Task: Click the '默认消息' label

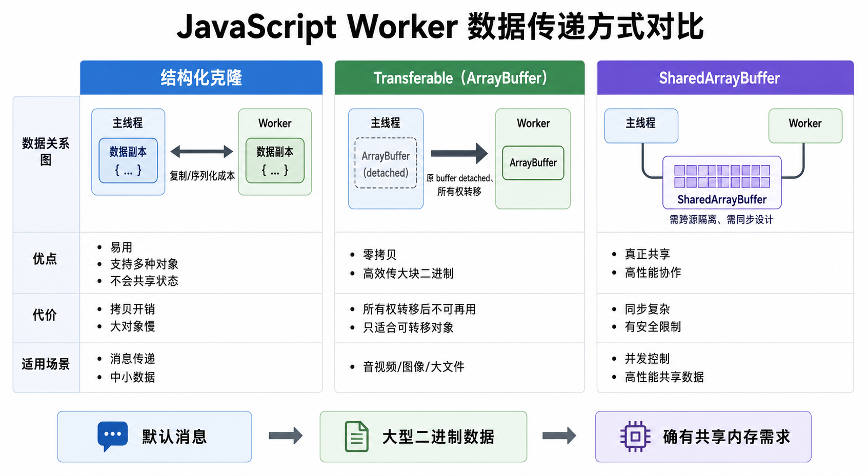Action: (x=174, y=437)
